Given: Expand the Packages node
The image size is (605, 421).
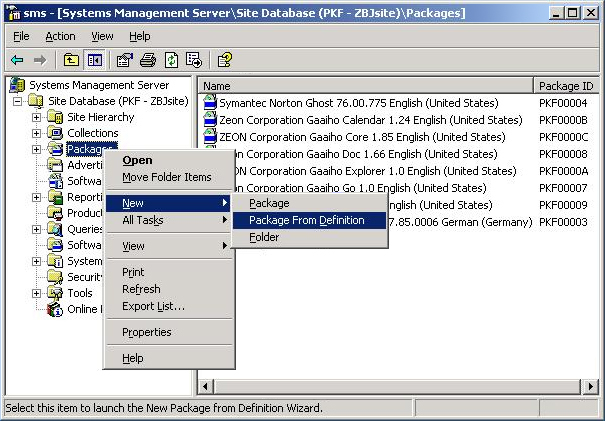Looking at the screenshot, I should (36, 149).
